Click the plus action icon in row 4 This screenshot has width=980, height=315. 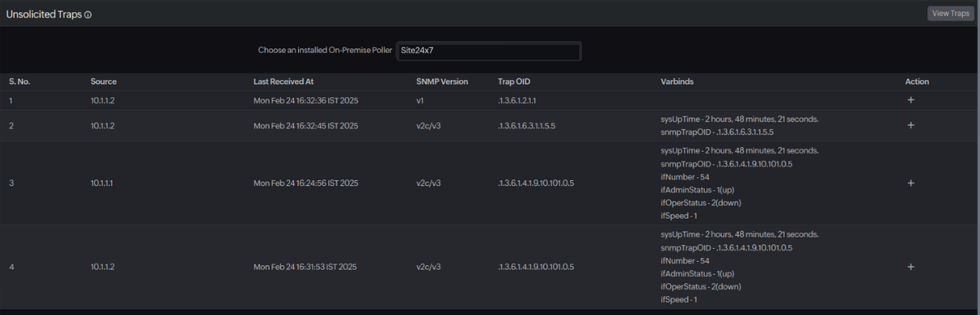[911, 267]
